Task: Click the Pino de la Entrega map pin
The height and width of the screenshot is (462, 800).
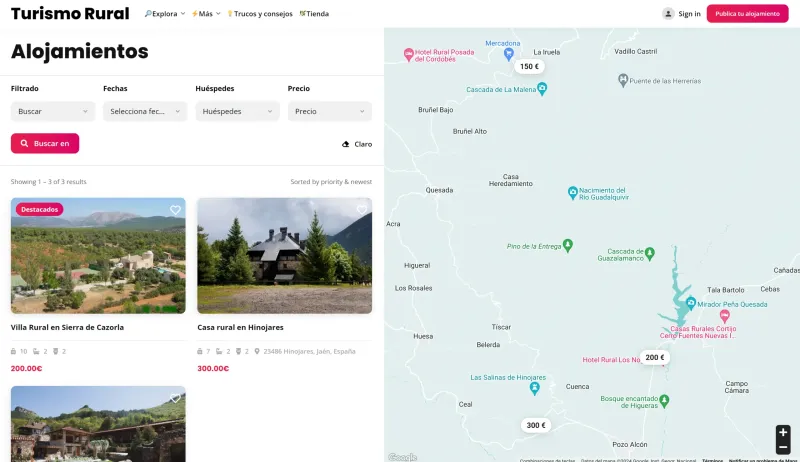Action: pyautogui.click(x=567, y=245)
